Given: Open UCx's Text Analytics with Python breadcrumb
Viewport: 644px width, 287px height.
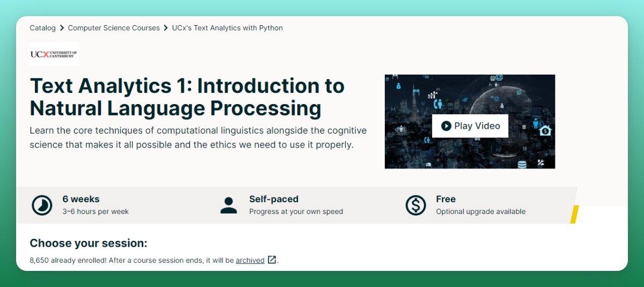Looking at the screenshot, I should pyautogui.click(x=227, y=28).
